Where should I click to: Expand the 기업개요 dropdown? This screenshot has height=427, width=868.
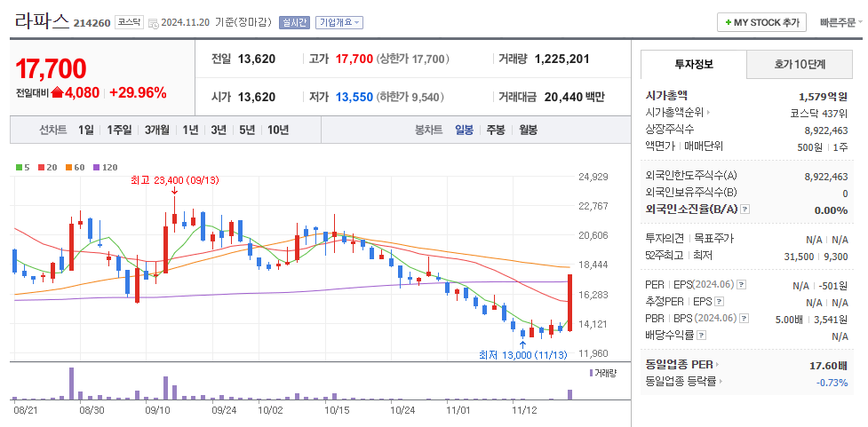(x=339, y=23)
